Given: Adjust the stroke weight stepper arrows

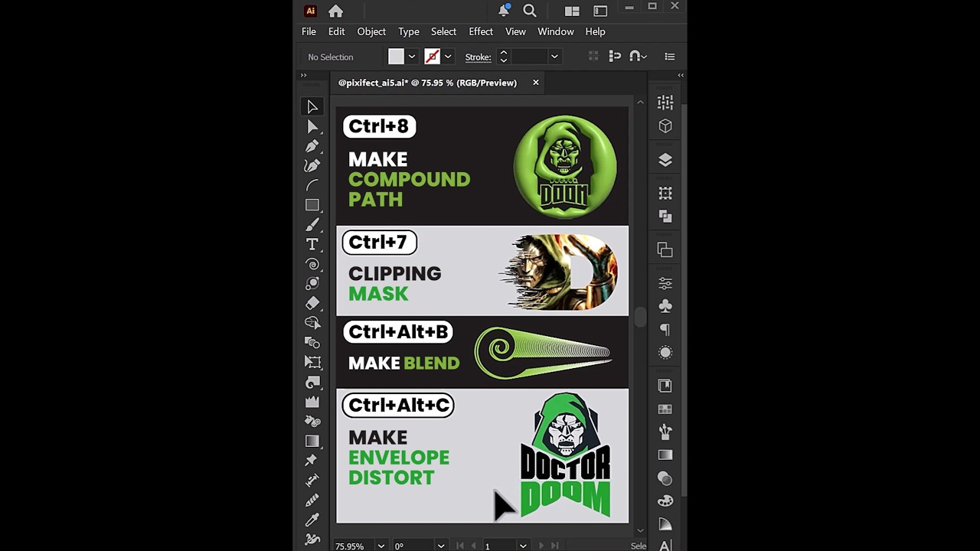Looking at the screenshot, I should pyautogui.click(x=503, y=57).
